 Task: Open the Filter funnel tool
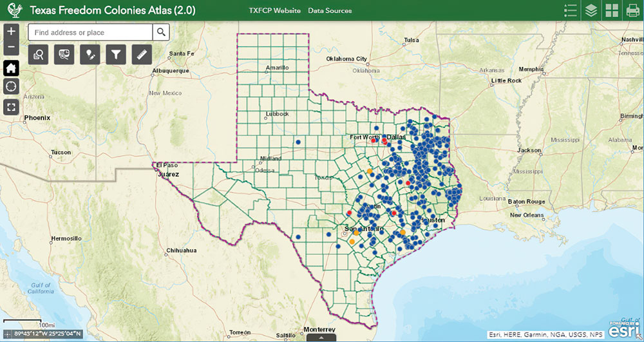pyautogui.click(x=116, y=55)
